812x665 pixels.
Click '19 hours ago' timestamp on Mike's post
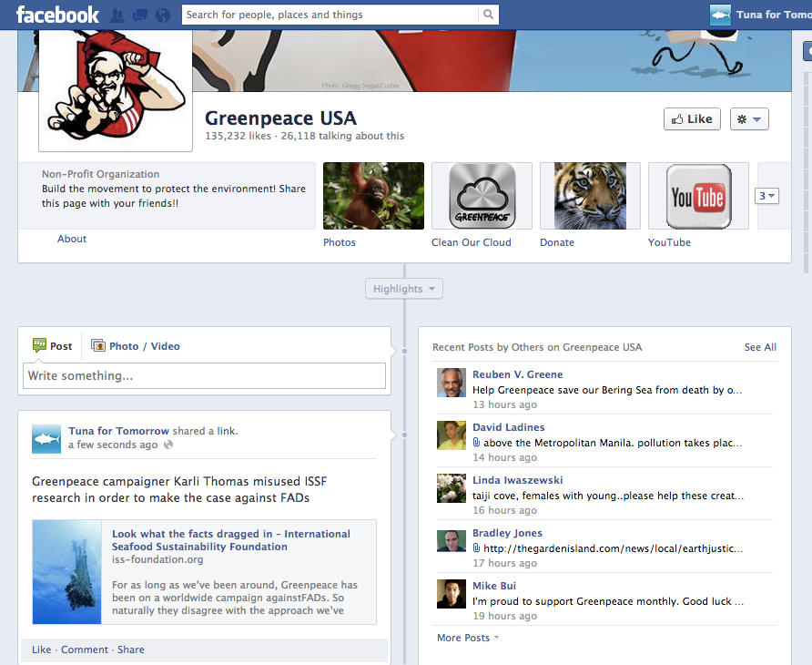tap(505, 617)
